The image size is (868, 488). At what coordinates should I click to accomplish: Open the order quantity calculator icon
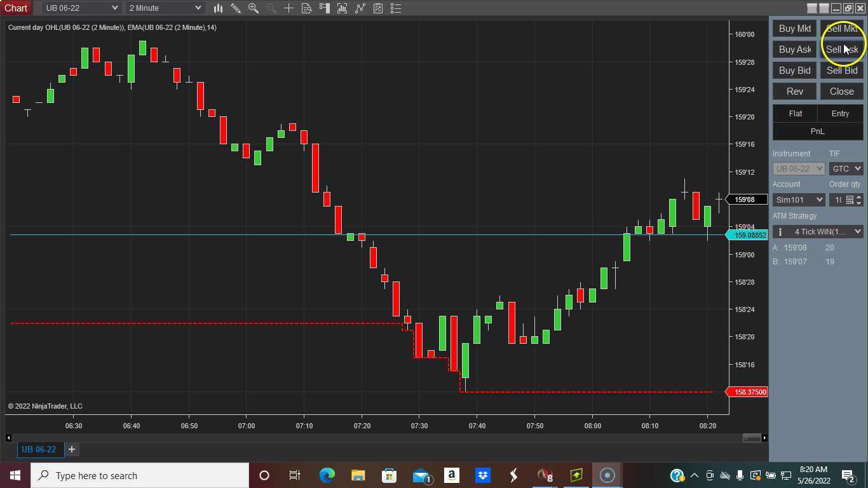tap(850, 200)
